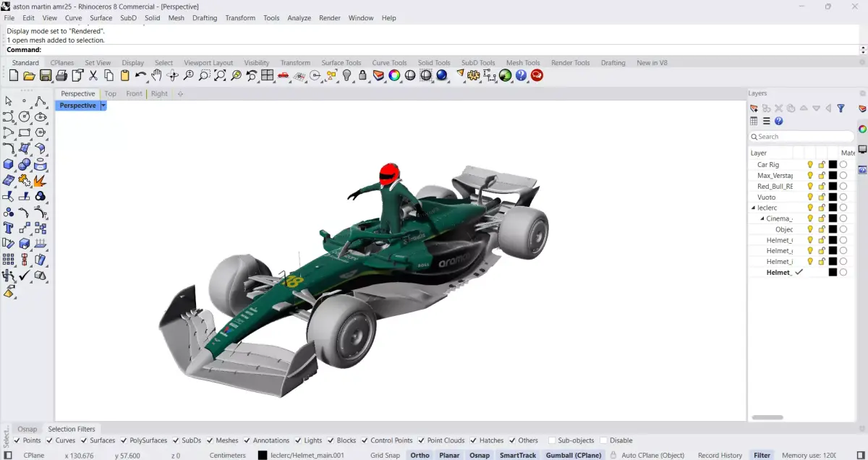
Task: Select the Text object tool
Action: [9, 229]
